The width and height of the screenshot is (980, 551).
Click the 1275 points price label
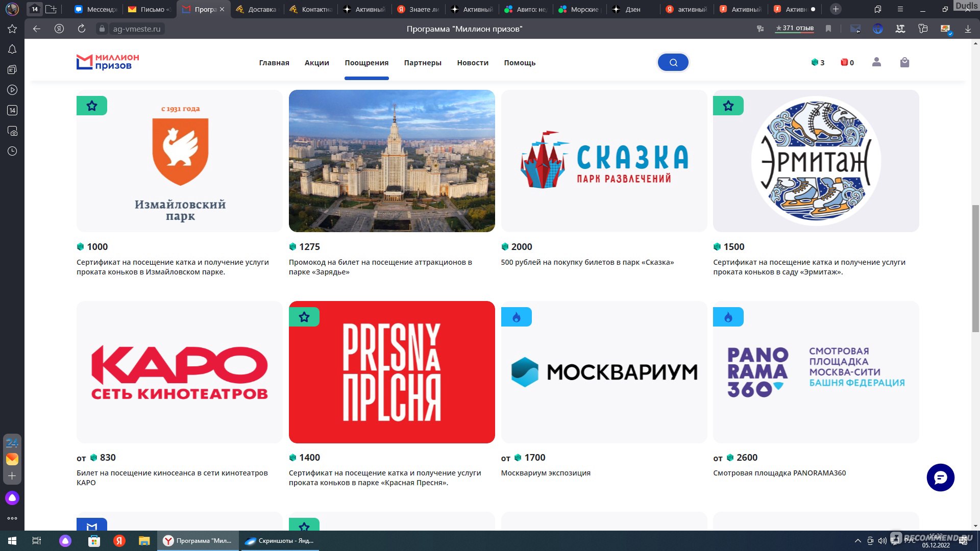coord(305,247)
